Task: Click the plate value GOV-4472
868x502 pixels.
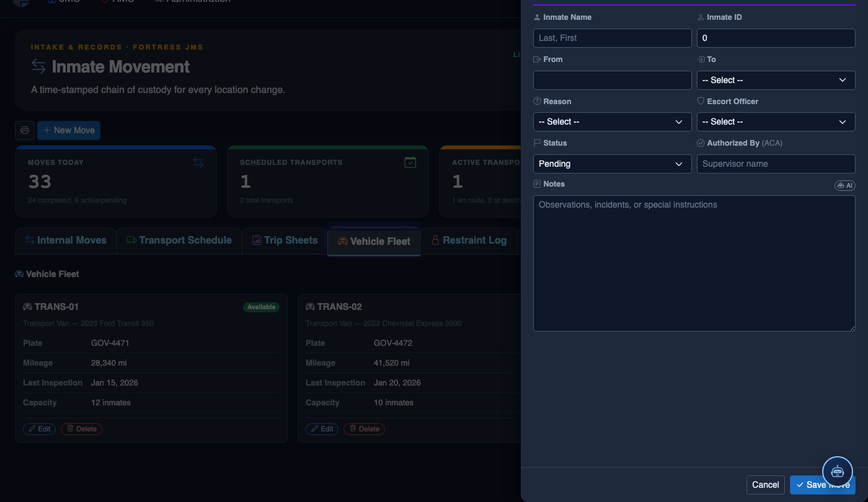Action: (x=393, y=343)
